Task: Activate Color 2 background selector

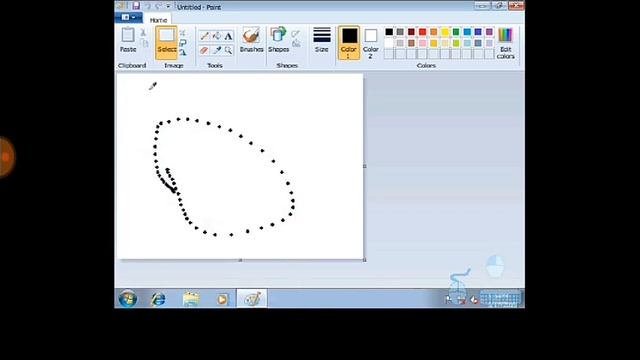Action: click(371, 43)
